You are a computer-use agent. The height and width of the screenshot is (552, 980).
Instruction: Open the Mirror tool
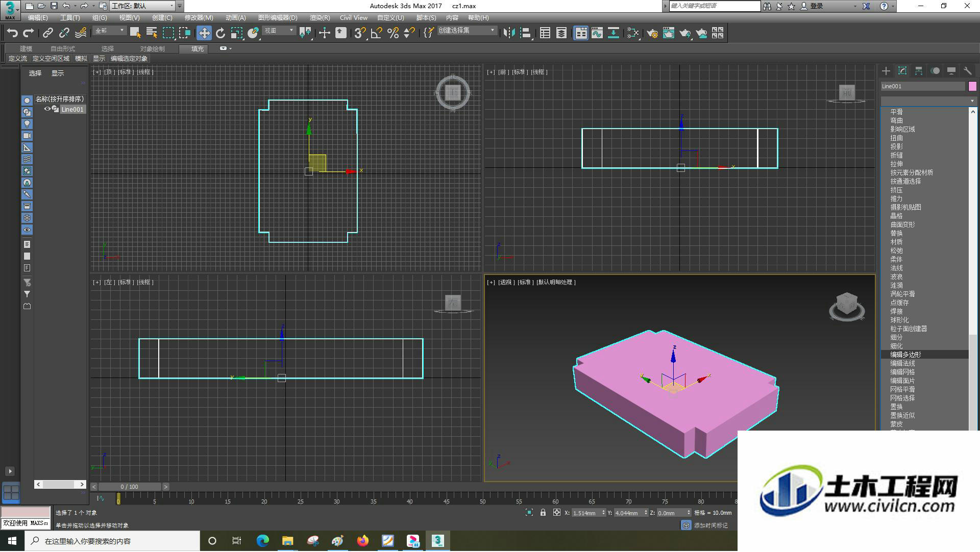509,33
